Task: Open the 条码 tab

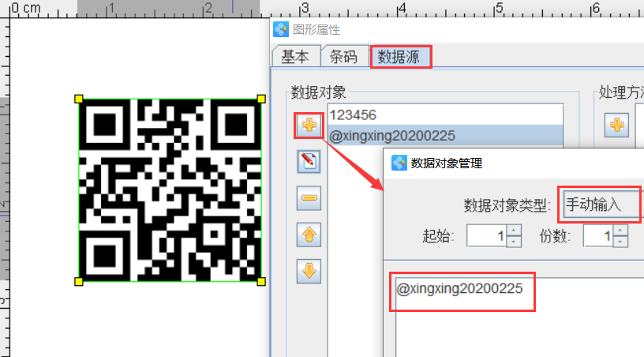Action: [x=343, y=57]
